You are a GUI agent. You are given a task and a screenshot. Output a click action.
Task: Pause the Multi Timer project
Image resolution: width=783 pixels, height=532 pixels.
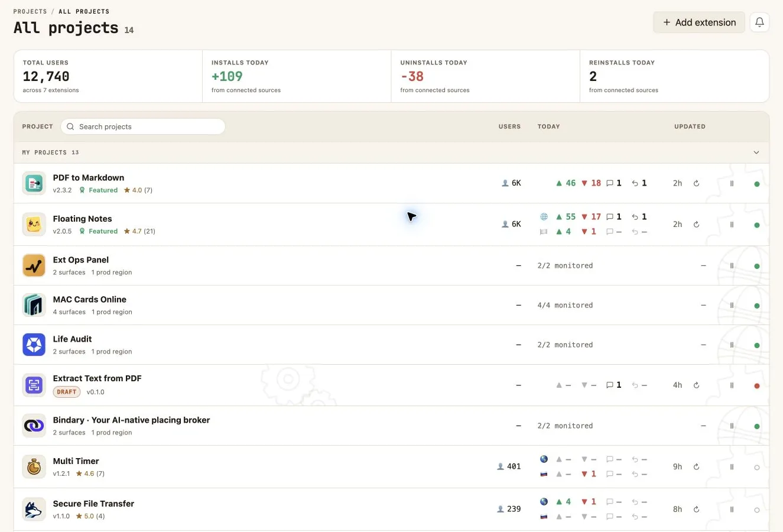[x=732, y=467]
